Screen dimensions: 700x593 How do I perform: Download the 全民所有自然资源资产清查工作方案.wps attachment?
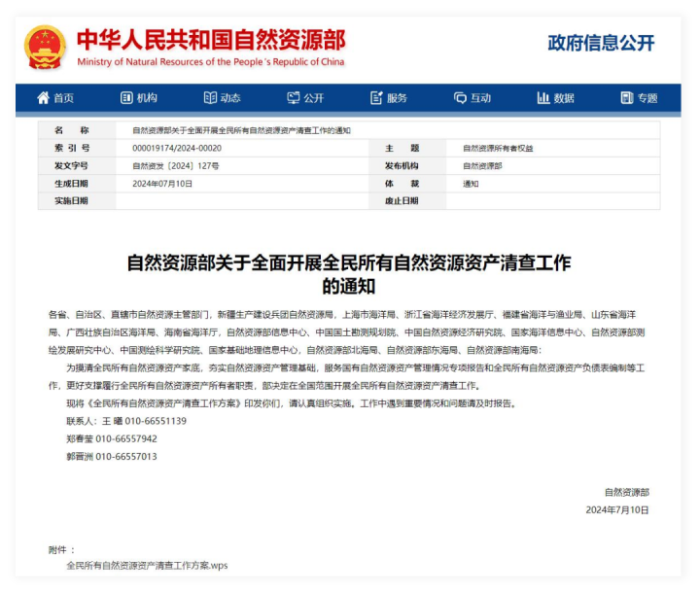(x=147, y=565)
